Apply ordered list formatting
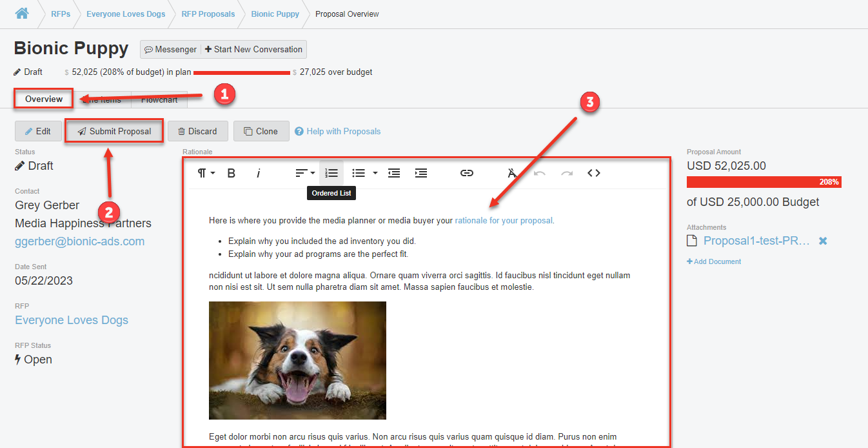868x448 pixels. tap(331, 173)
